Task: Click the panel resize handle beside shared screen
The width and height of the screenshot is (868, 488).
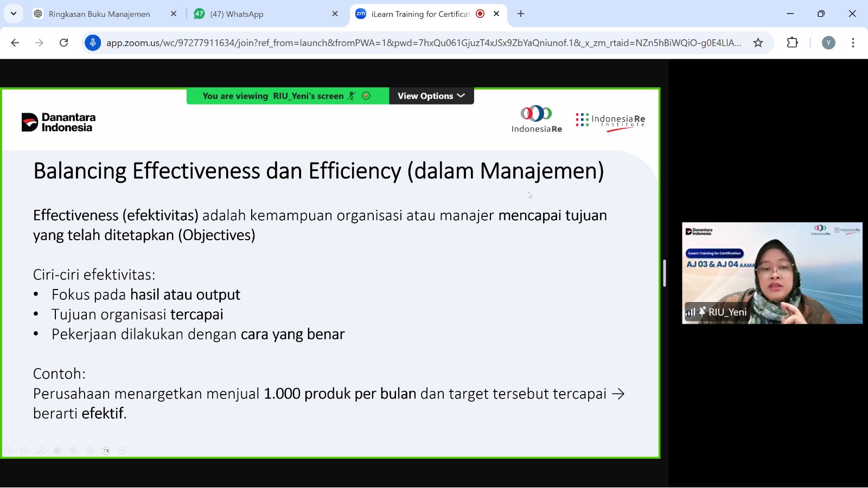Action: coord(665,273)
